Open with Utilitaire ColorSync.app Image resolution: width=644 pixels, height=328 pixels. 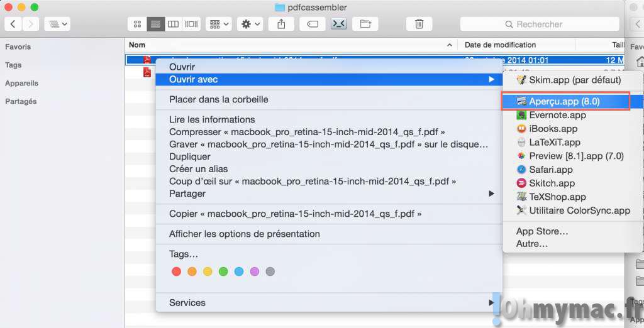pyautogui.click(x=572, y=210)
